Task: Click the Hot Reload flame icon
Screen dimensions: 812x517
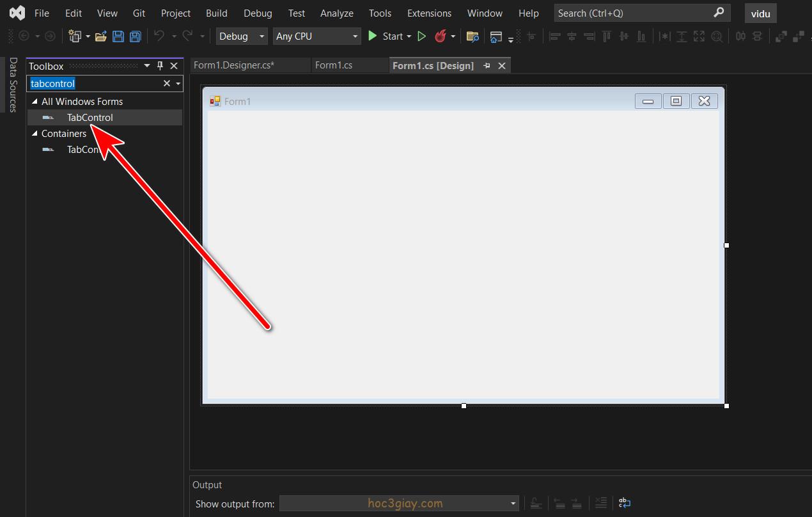Action: (x=440, y=36)
